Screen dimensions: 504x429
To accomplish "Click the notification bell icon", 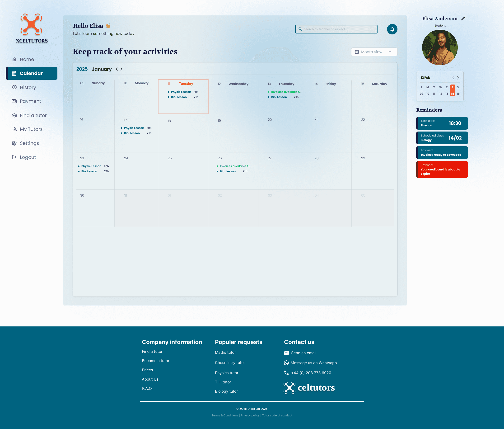I will tap(392, 29).
